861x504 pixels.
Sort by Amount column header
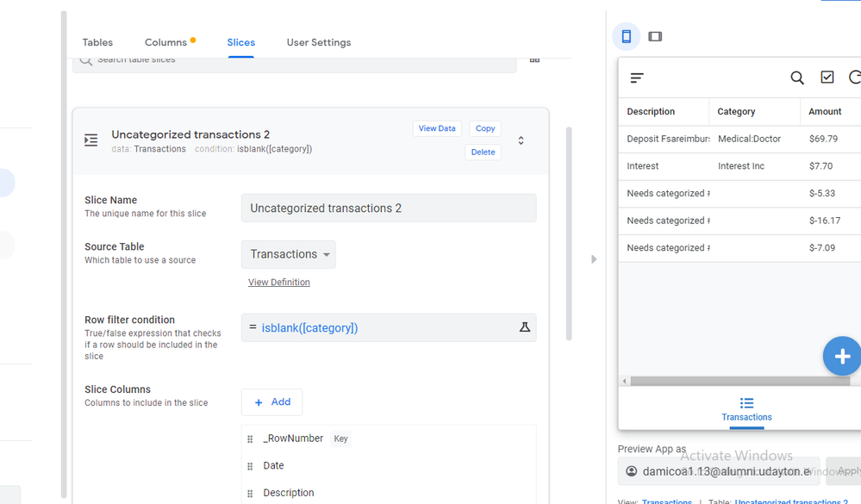point(824,111)
